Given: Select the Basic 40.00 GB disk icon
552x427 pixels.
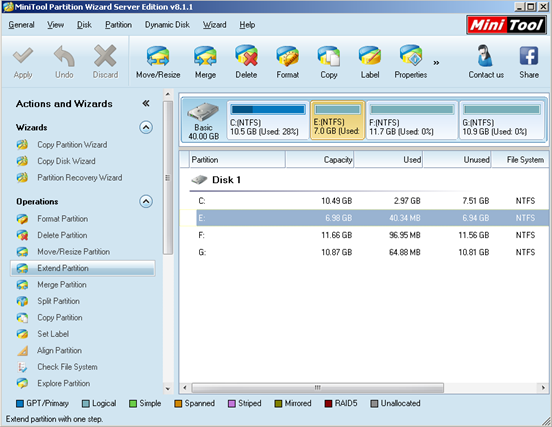Looking at the screenshot, I should point(203,121).
